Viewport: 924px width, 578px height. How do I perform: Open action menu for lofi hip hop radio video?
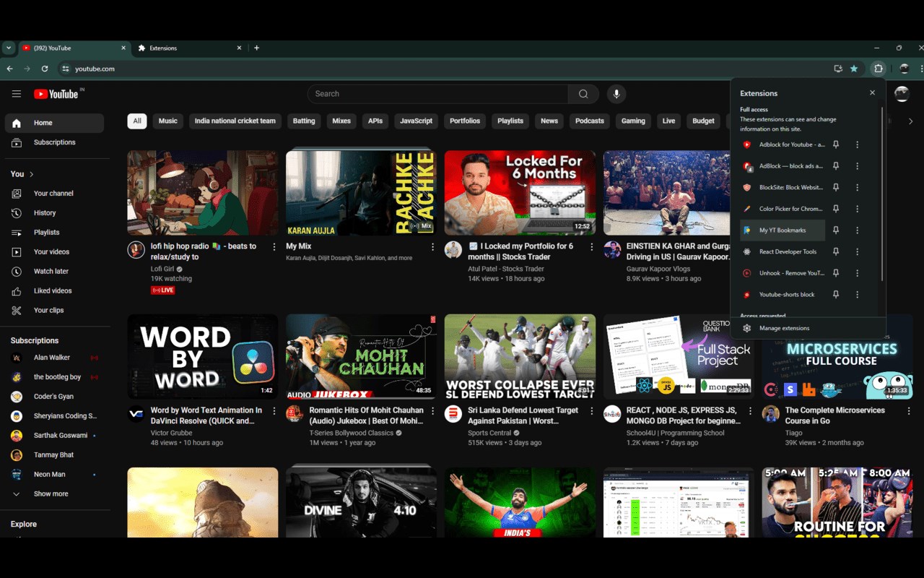click(274, 247)
